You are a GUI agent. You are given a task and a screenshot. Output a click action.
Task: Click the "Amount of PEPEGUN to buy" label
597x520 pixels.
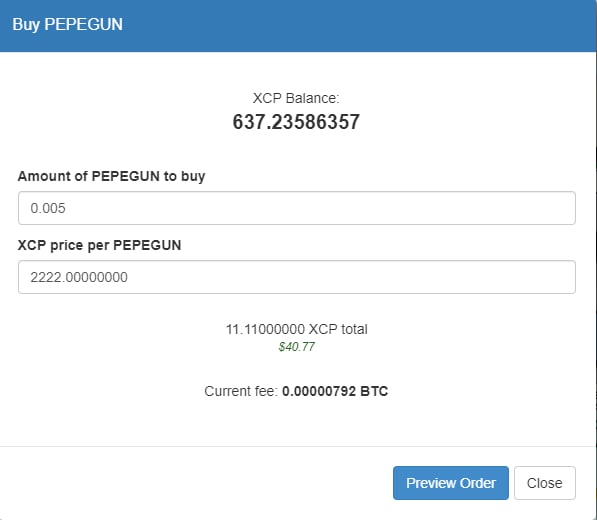(111, 176)
